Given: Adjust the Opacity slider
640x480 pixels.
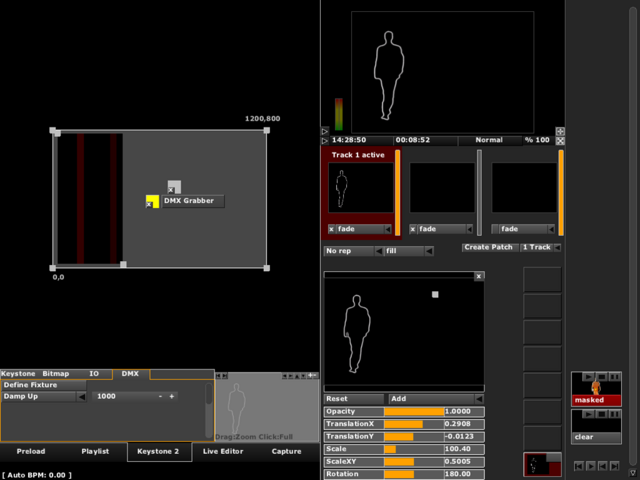Looking at the screenshot, I should (413, 412).
